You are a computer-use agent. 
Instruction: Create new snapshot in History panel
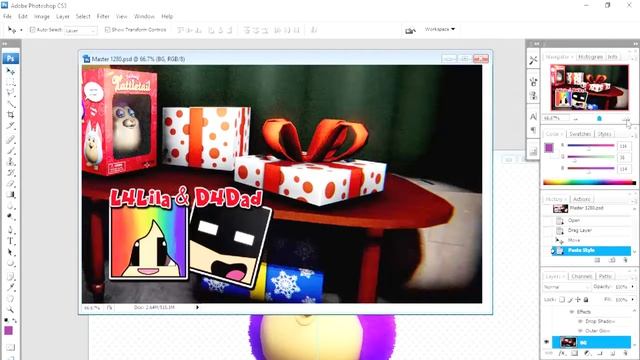pos(612,260)
